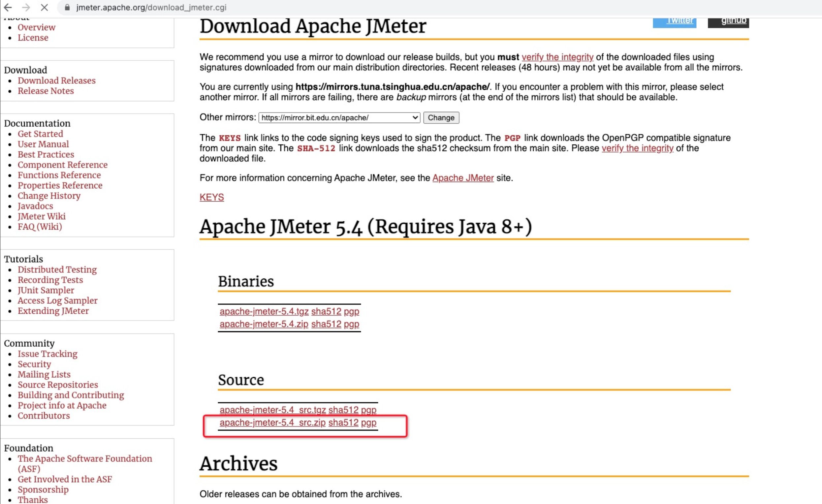Open the Contributors link
The image size is (822, 504).
click(x=44, y=416)
